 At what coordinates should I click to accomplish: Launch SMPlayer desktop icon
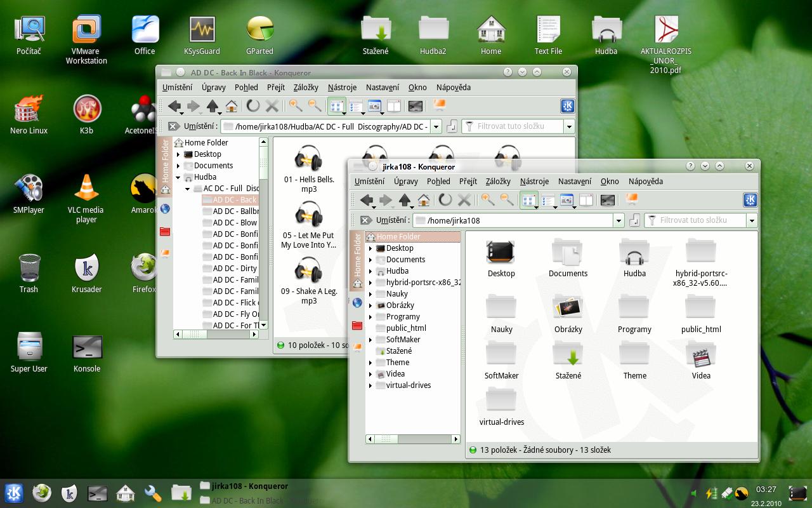click(x=29, y=194)
